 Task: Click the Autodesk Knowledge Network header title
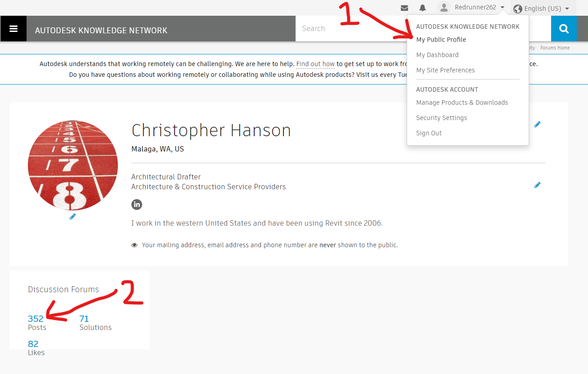(101, 31)
